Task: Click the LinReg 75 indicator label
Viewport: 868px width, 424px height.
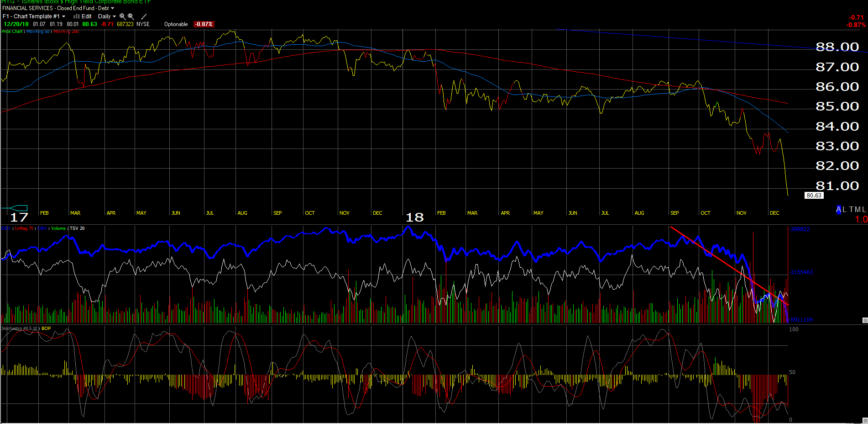Action: coord(24,228)
